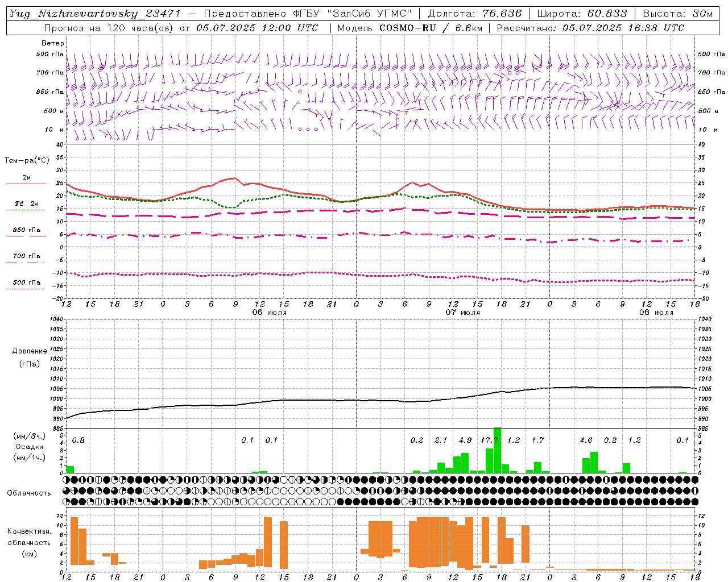Screen dimensions: 728x582
Task: Click the 2.1 precipitation total value
Action: (441, 440)
